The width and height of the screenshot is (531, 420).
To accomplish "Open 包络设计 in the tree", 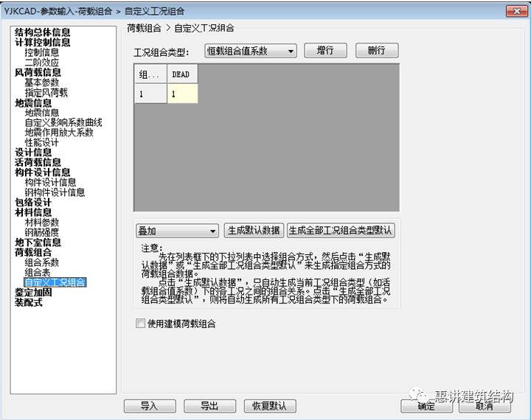I will [x=33, y=203].
